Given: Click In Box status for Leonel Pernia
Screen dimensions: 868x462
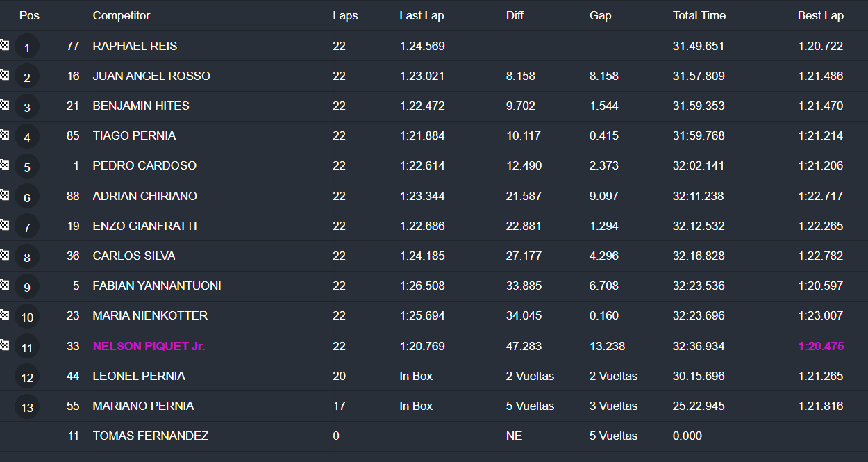Looking at the screenshot, I should click(x=416, y=376).
